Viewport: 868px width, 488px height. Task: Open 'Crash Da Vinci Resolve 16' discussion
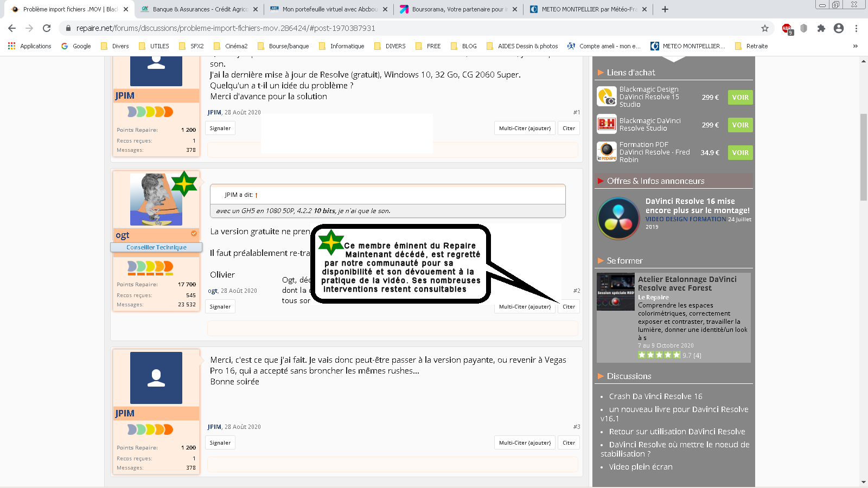click(655, 396)
